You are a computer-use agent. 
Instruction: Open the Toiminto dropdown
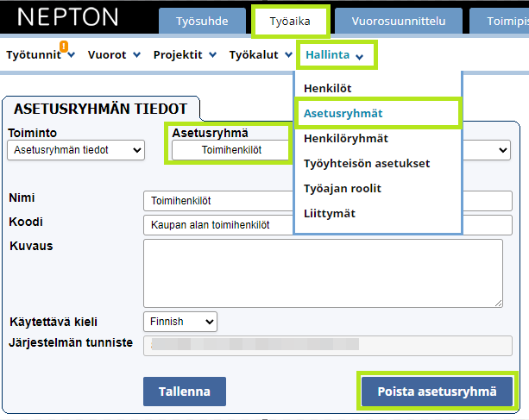click(76, 150)
